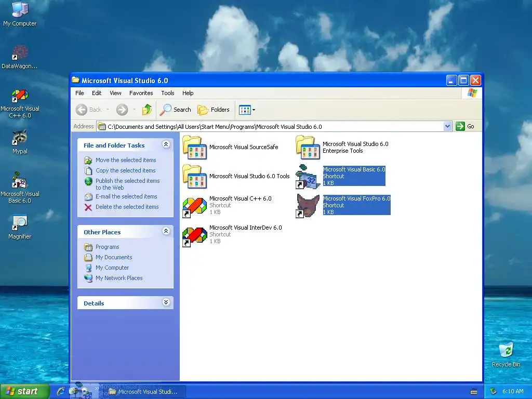Click the Start button

(x=24, y=392)
